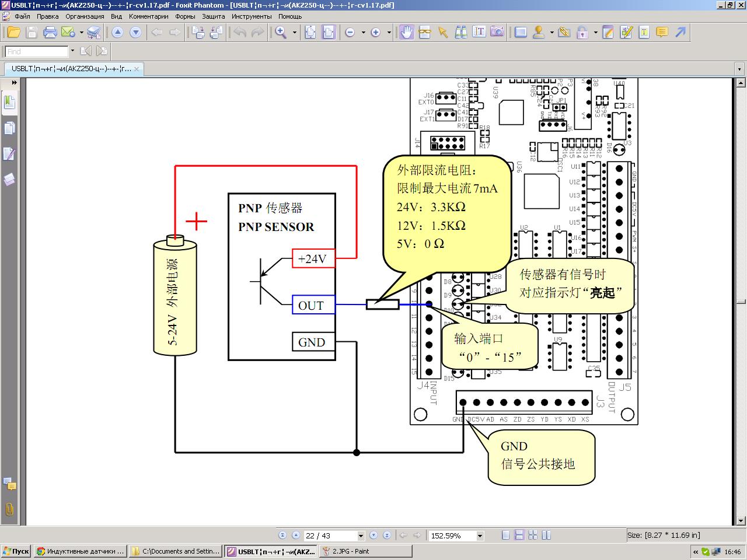Click the Attach File paperclip icon
Image resolution: width=747 pixels, height=560 pixels.
[x=564, y=32]
